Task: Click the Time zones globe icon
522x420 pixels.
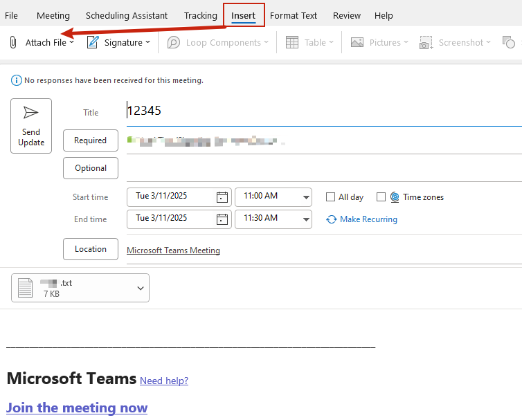Action: coord(395,197)
